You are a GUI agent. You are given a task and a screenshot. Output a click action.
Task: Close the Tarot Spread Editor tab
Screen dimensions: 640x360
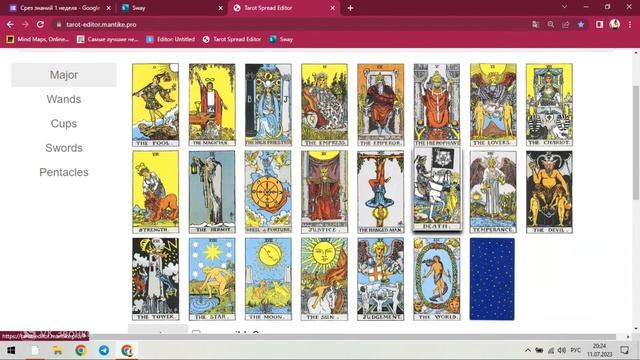pyautogui.click(x=332, y=8)
